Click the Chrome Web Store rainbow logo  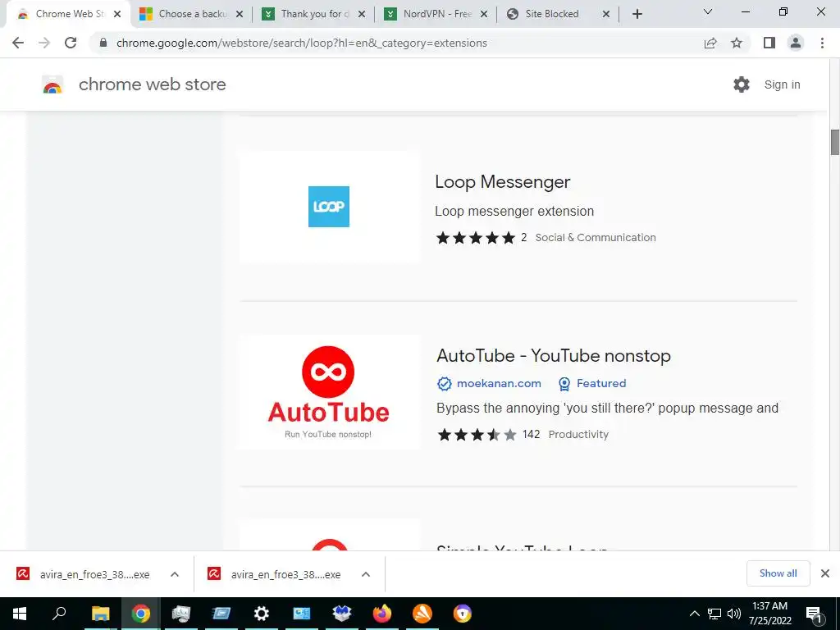pos(52,84)
